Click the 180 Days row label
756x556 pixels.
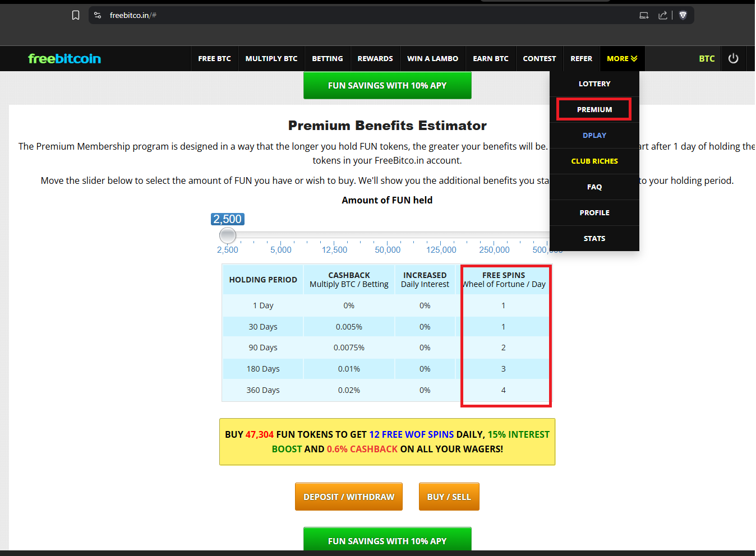tap(263, 369)
